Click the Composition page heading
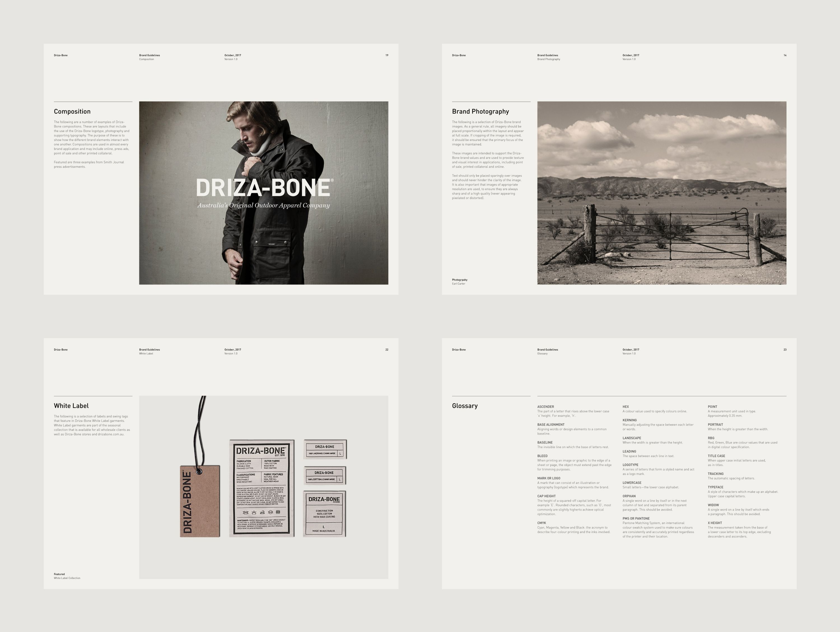This screenshot has width=840, height=632. click(x=72, y=111)
